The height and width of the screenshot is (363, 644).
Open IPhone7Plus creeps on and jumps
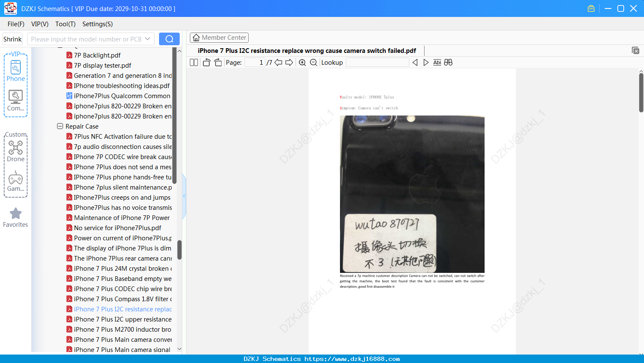coord(122,197)
